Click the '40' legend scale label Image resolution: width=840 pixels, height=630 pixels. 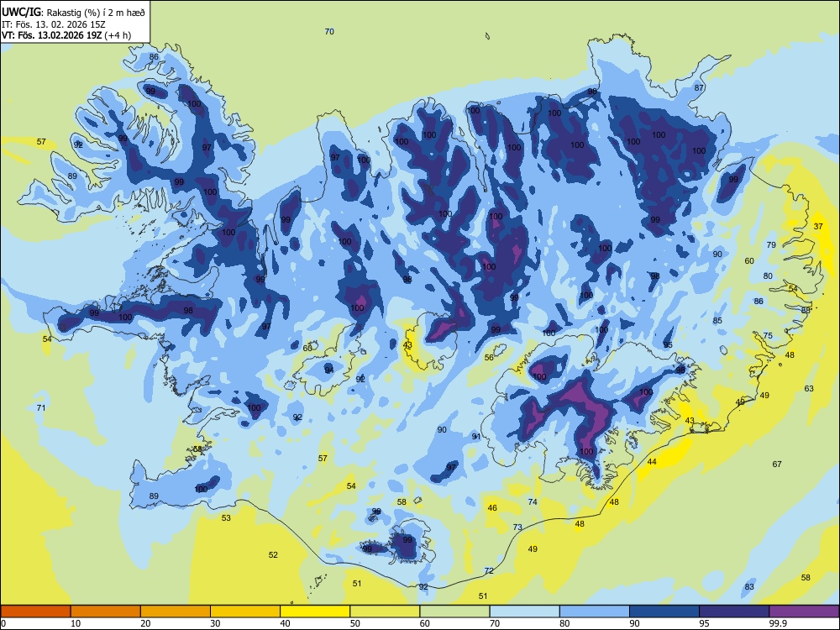pyautogui.click(x=285, y=623)
